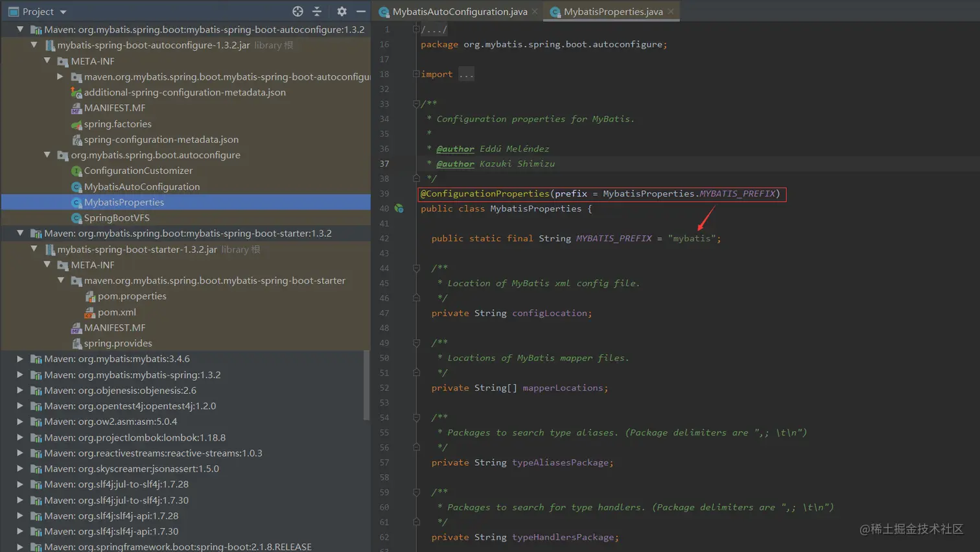This screenshot has height=552, width=980.
Task: Collapse META-INF folder under autoconfigure jar
Action: coord(47,60)
